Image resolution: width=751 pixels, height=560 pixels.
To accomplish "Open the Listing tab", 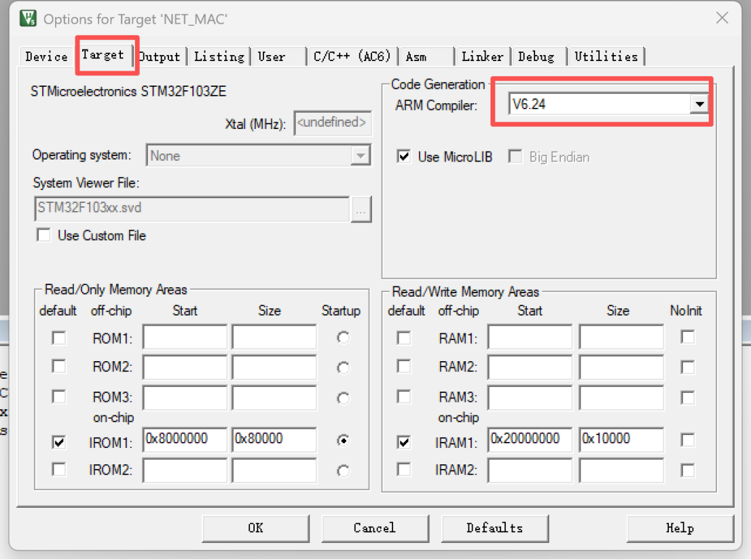I will click(x=219, y=56).
